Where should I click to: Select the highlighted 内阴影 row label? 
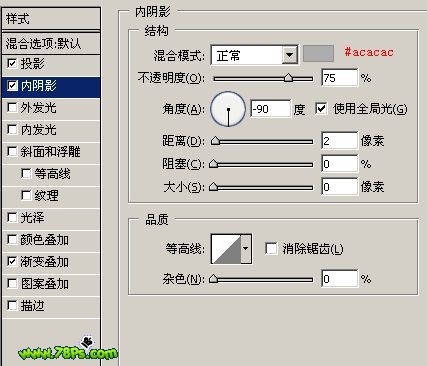39,86
